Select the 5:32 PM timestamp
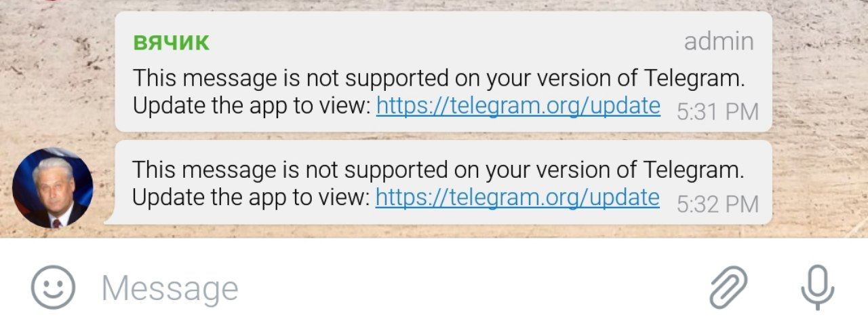 pos(717,204)
